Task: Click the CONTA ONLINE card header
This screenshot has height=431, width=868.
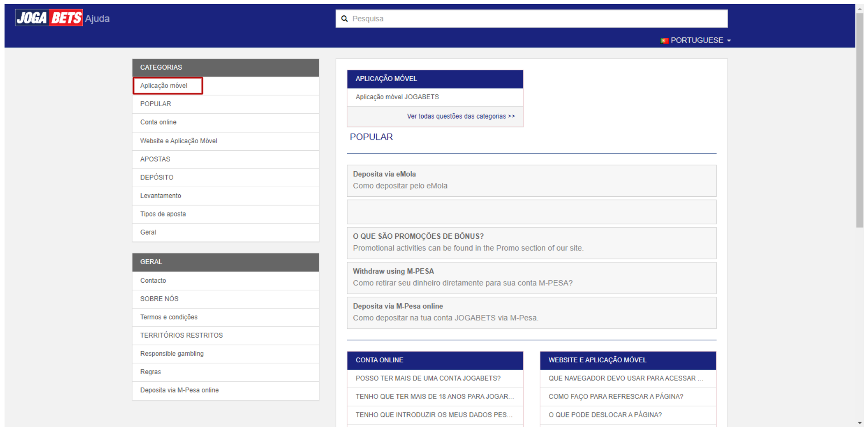Action: tap(435, 360)
